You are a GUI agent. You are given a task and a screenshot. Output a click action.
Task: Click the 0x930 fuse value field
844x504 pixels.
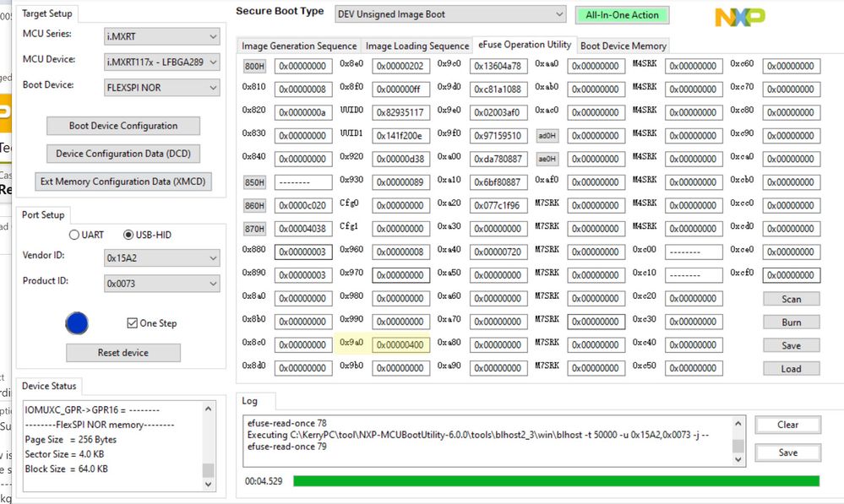pos(400,182)
